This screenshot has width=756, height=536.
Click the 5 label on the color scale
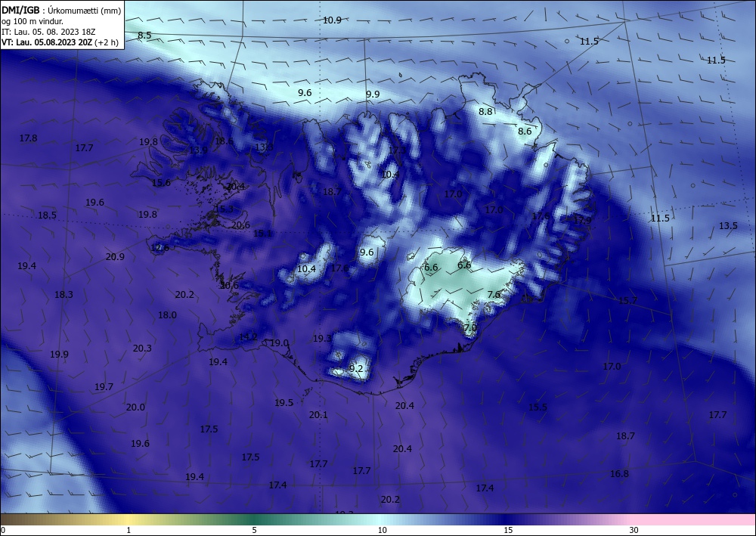pos(254,530)
